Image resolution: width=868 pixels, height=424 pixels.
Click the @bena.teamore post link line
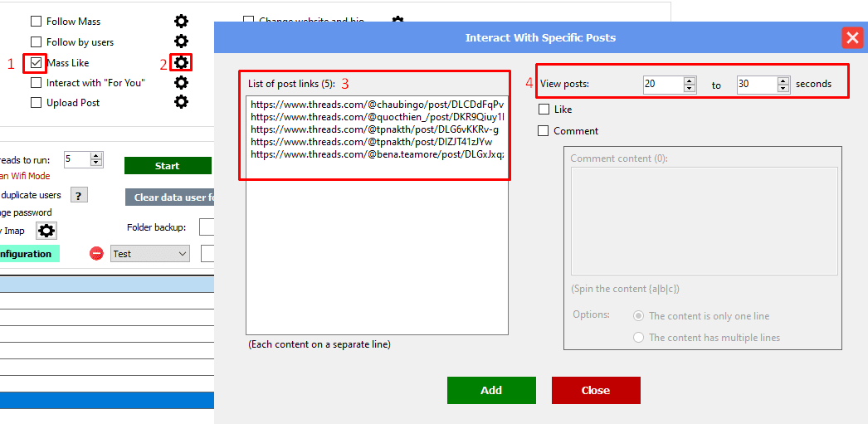point(377,155)
